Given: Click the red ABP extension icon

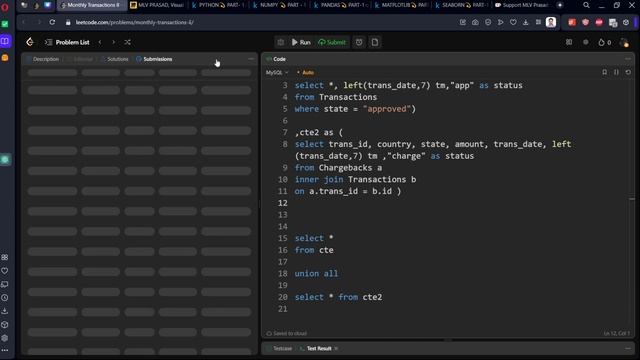Looking at the screenshot, I should click(x=599, y=22).
